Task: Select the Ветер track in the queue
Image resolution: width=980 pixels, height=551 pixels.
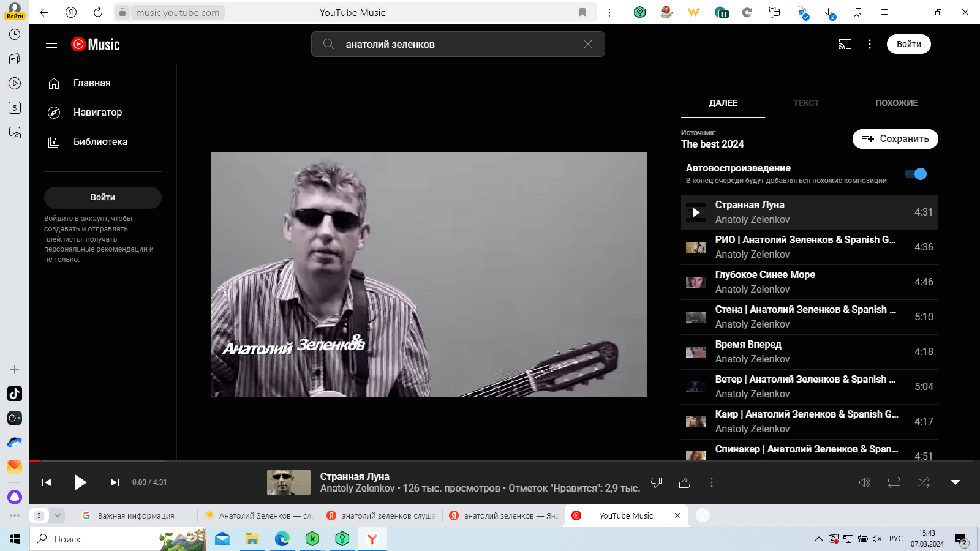Action: point(810,387)
